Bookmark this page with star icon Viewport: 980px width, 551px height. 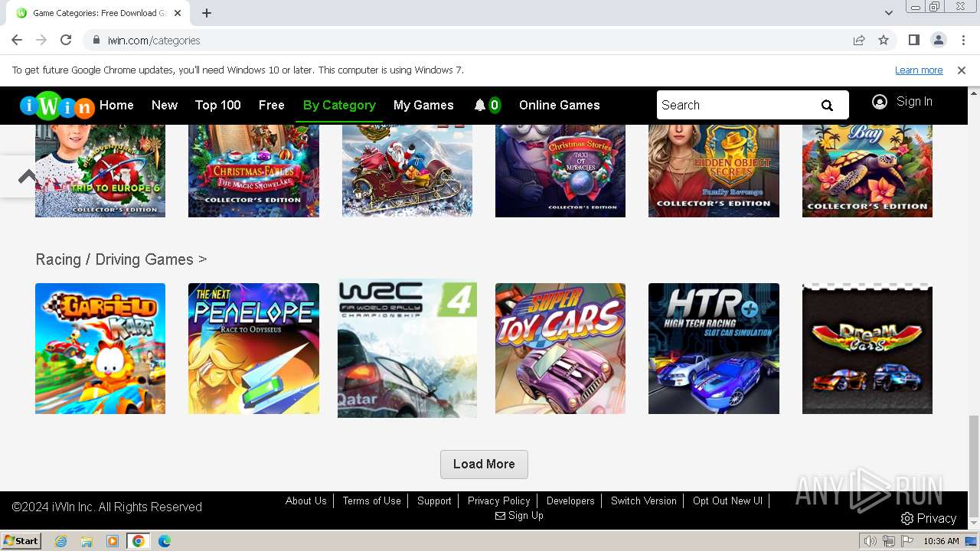pos(884,40)
